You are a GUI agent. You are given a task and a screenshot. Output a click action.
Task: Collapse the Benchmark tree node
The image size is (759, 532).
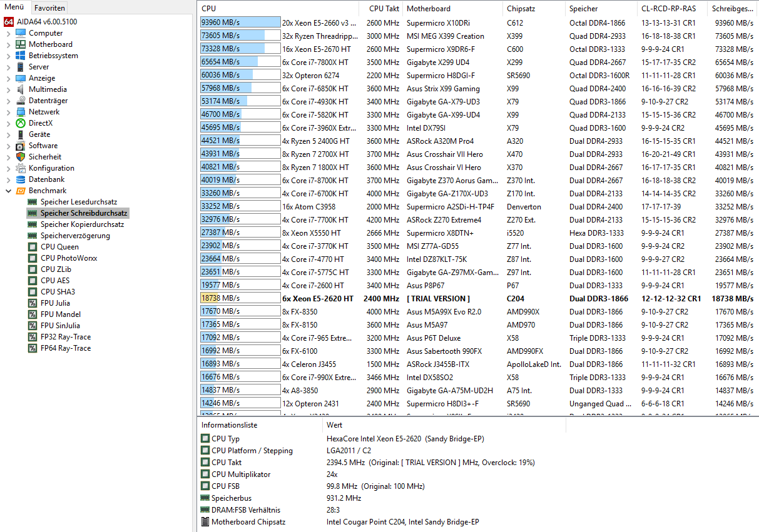coord(8,191)
